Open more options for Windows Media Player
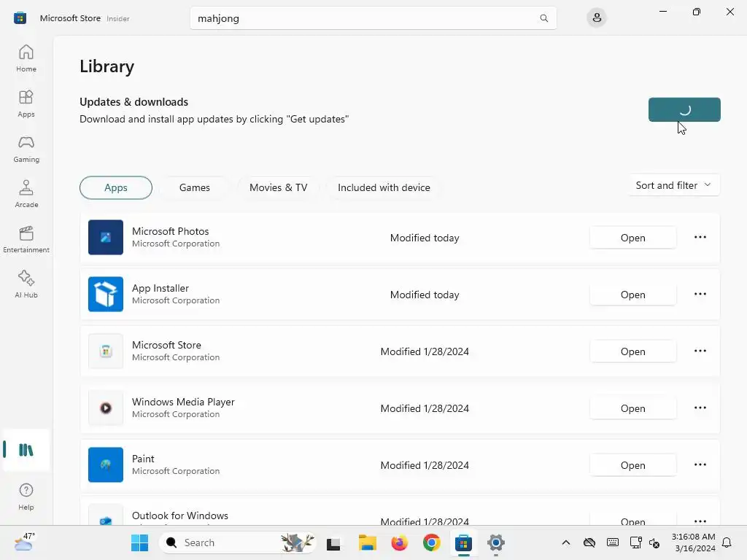This screenshot has width=747, height=560. 700,408
